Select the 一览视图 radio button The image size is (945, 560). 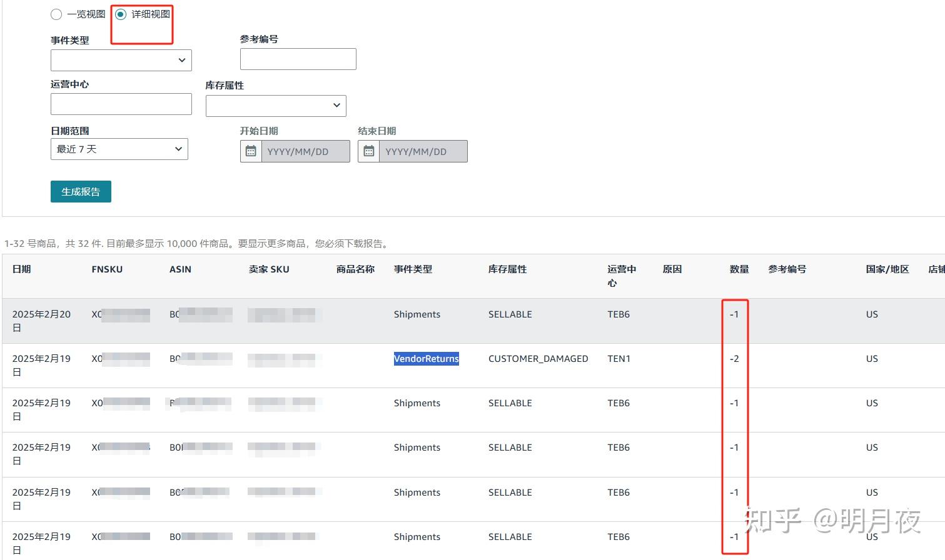pyautogui.click(x=56, y=14)
